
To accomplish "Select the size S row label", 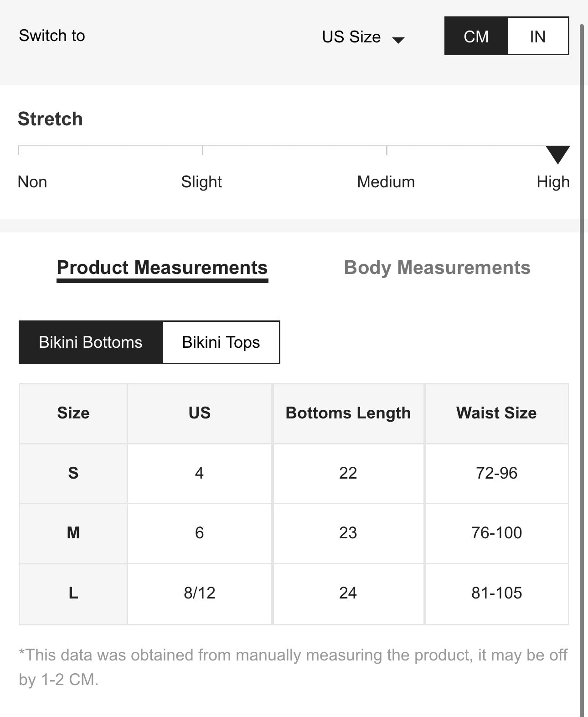I will coord(73,473).
